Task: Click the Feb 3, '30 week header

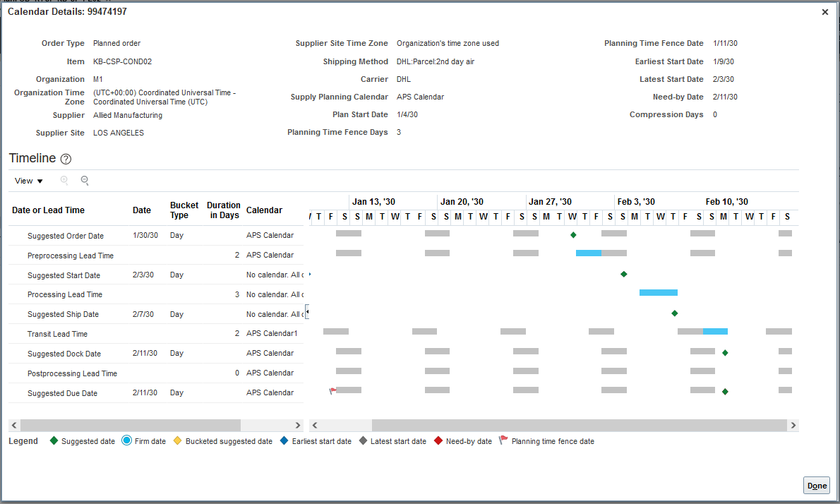Action: [636, 202]
